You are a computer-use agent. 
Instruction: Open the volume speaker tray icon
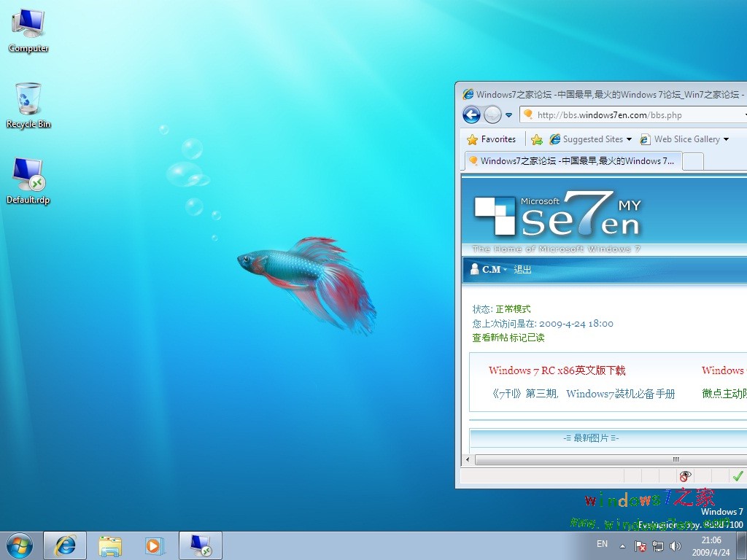[675, 545]
